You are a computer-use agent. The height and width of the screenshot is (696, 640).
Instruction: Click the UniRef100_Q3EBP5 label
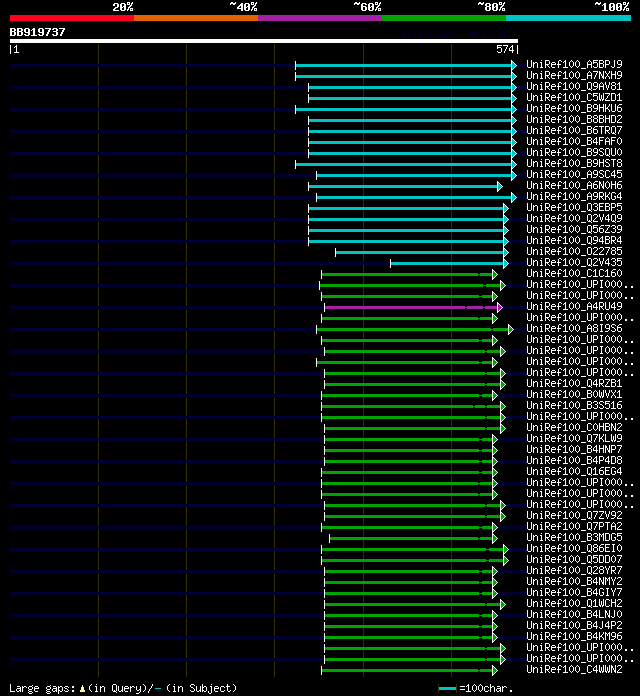coord(574,207)
